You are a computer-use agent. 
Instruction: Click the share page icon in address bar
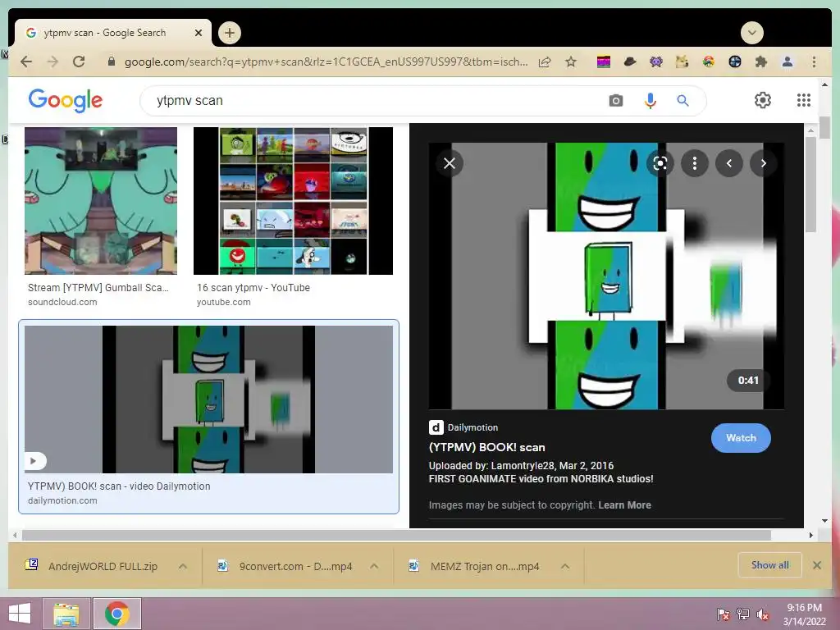click(545, 62)
